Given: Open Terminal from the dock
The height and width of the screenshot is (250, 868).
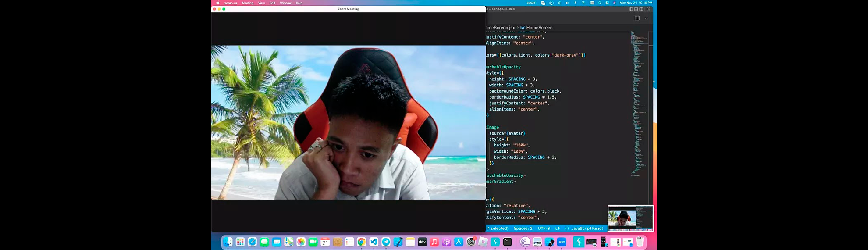Looking at the screenshot, I should click(507, 242).
